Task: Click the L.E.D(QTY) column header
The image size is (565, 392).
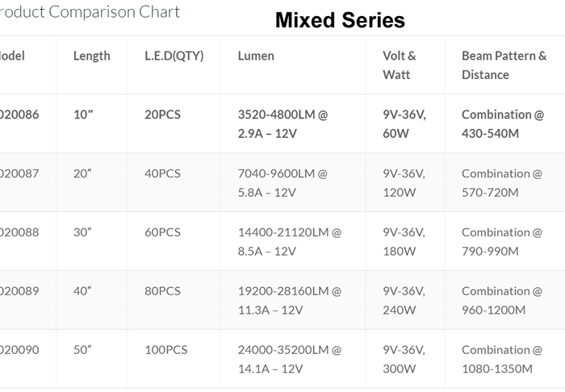Action: click(x=174, y=56)
